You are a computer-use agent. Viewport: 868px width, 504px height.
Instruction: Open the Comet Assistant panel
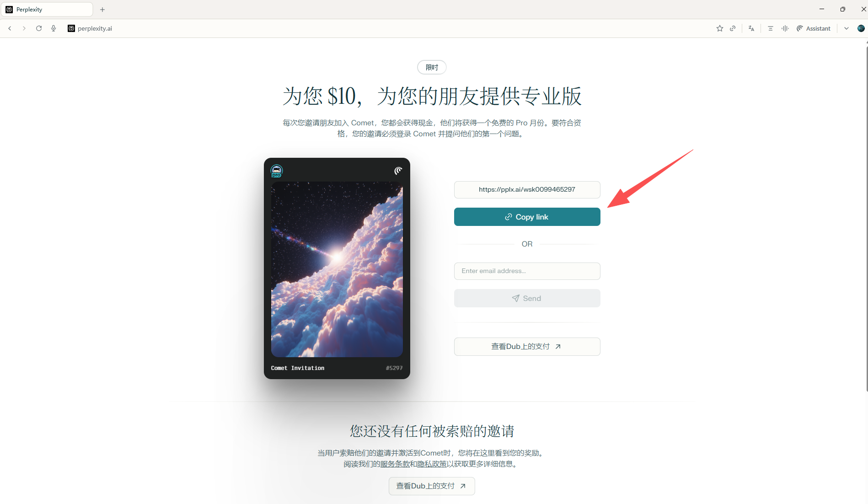pyautogui.click(x=814, y=28)
